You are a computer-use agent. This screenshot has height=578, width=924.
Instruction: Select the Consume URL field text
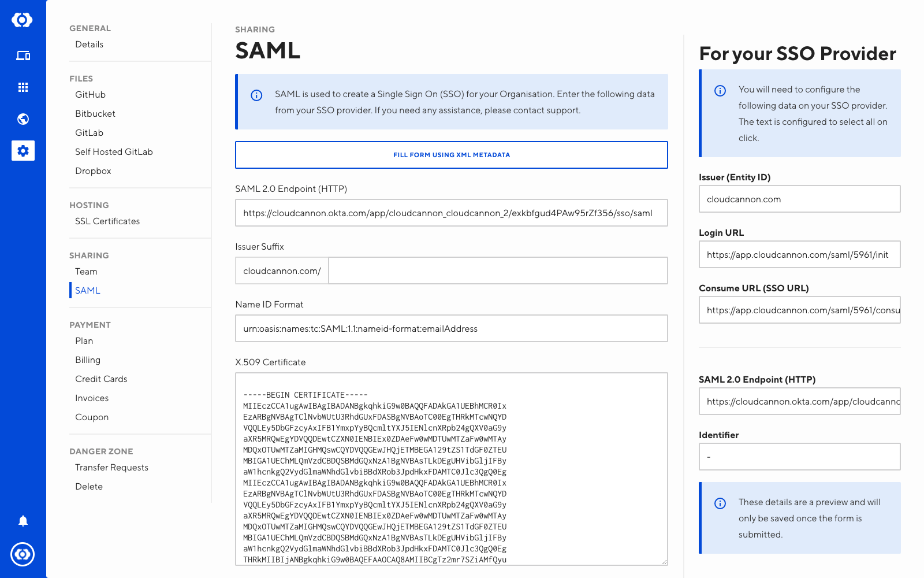[x=800, y=310]
